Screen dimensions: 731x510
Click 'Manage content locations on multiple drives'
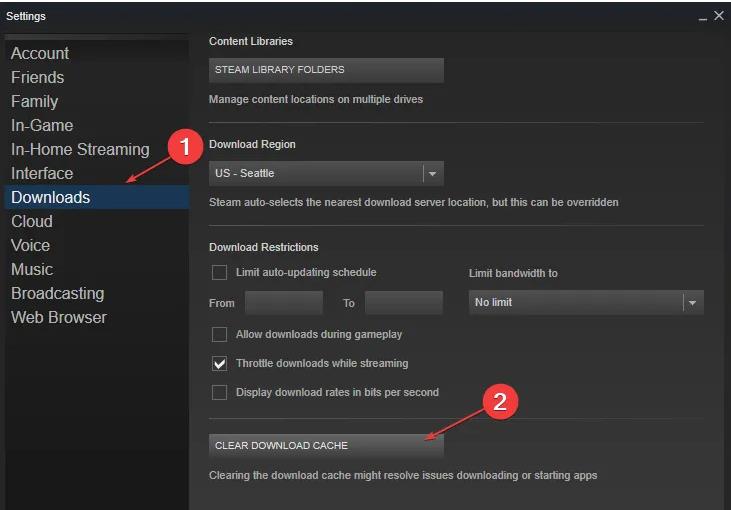(x=316, y=99)
